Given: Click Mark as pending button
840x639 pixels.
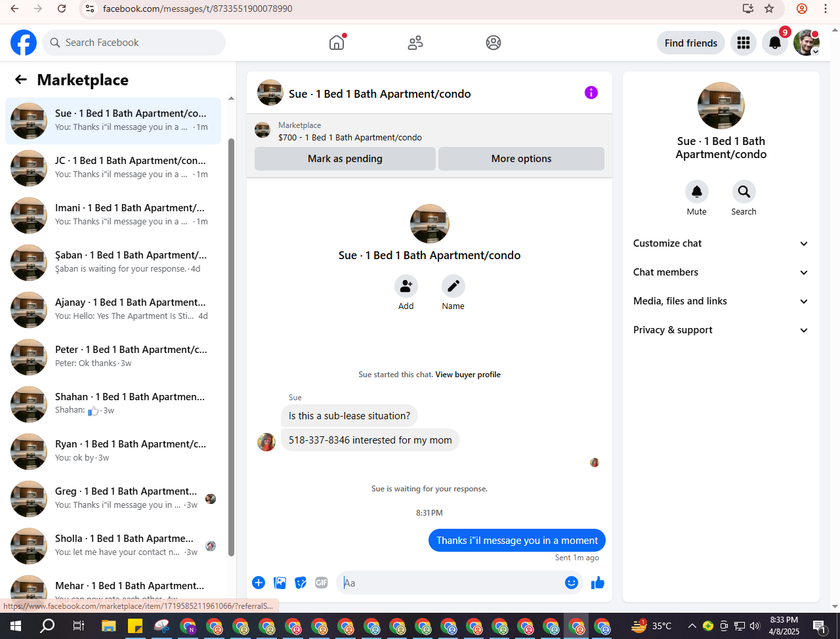Looking at the screenshot, I should point(345,159).
